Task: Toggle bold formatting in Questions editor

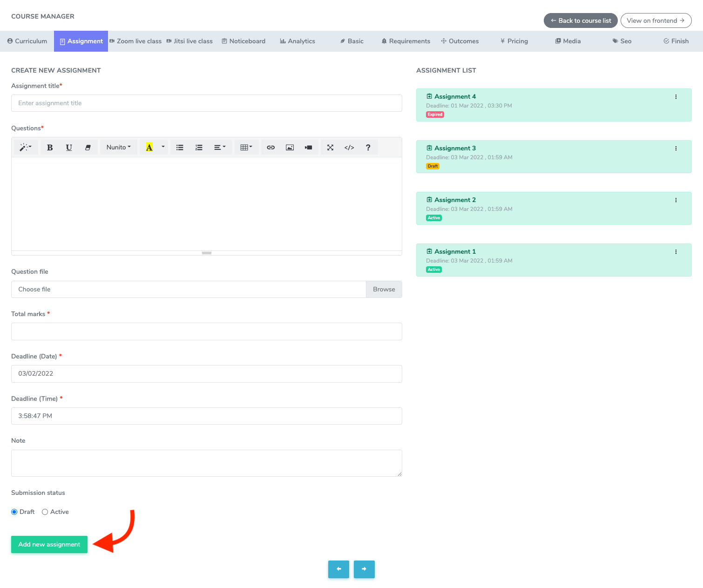Action: 50,148
